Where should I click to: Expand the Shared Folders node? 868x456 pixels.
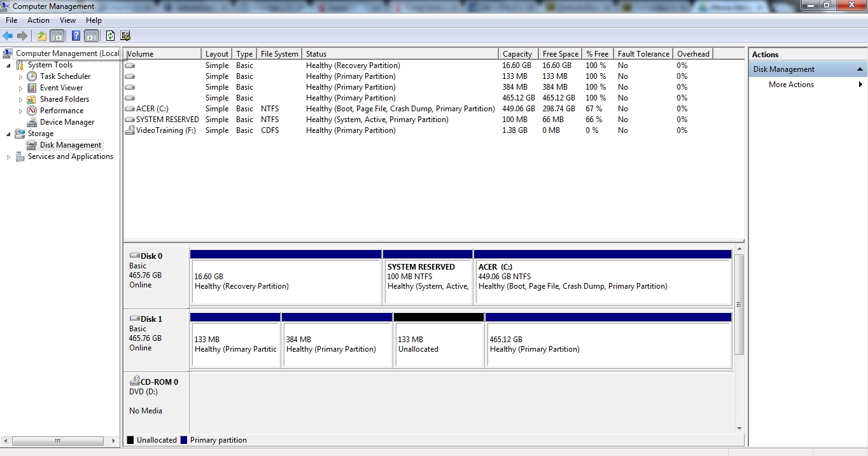tap(20, 100)
